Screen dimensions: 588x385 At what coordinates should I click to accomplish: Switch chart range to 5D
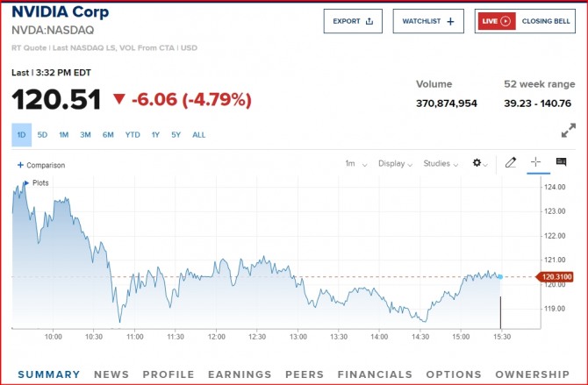tap(42, 135)
